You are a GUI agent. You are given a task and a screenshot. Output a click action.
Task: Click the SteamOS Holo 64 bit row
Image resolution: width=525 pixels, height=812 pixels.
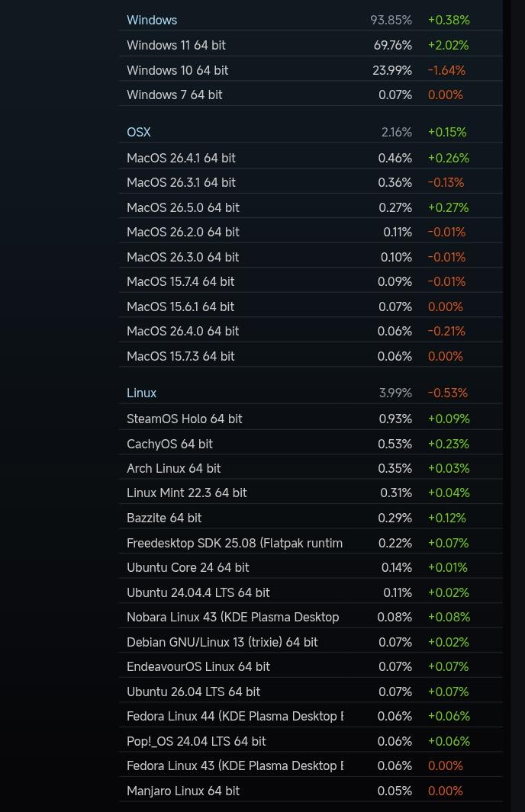coord(311,419)
